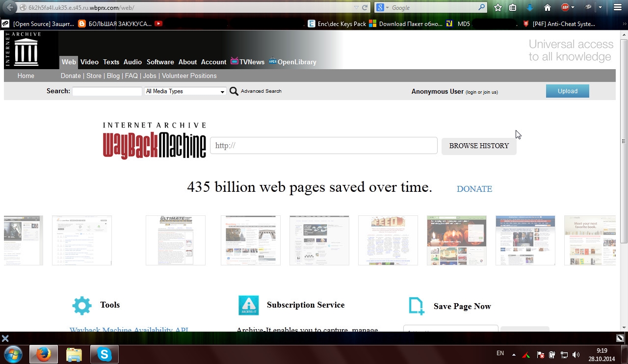Click the Action Center flag tray icon
Image resolution: width=628 pixels, height=364 pixels.
click(x=541, y=355)
